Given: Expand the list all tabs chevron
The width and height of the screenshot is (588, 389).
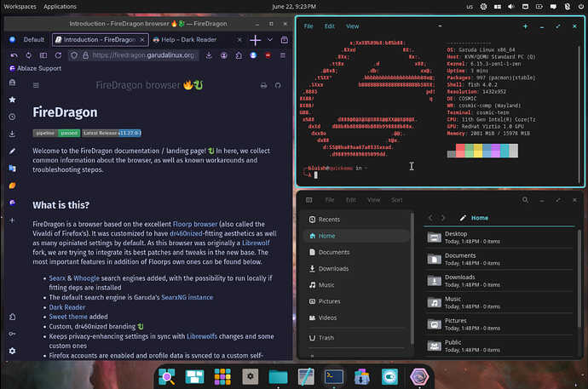Looking at the screenshot, I should click(x=270, y=40).
